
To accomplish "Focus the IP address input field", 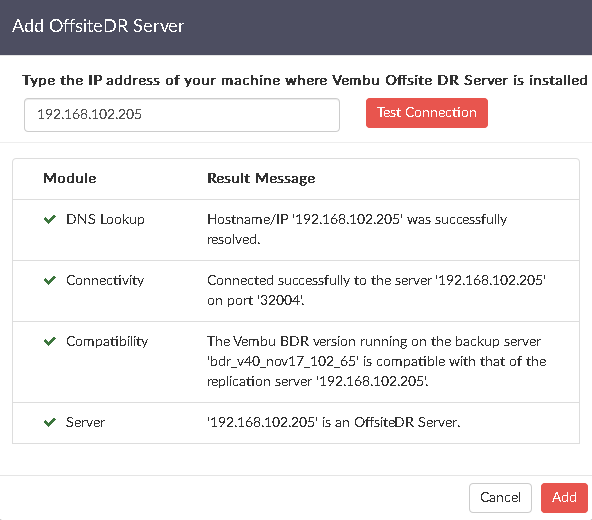I will [182, 115].
